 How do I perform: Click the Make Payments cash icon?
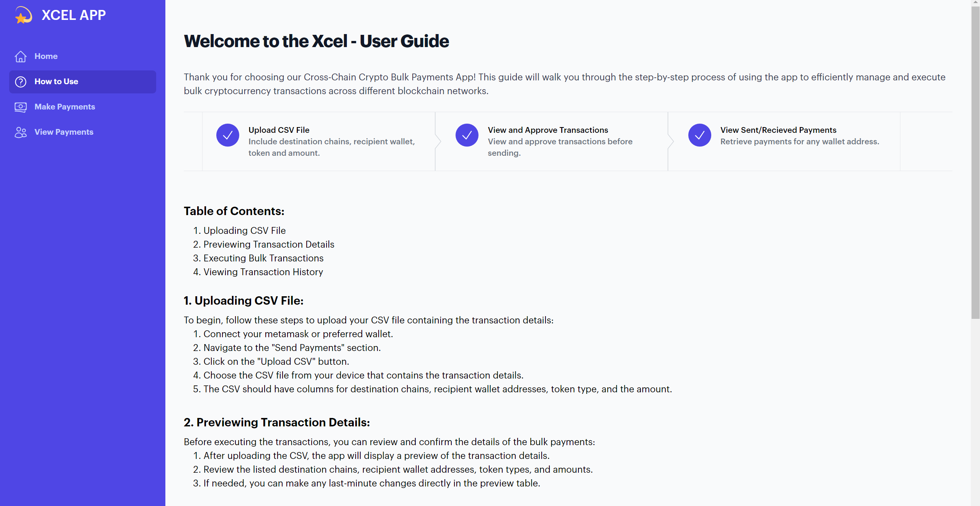[x=21, y=107]
